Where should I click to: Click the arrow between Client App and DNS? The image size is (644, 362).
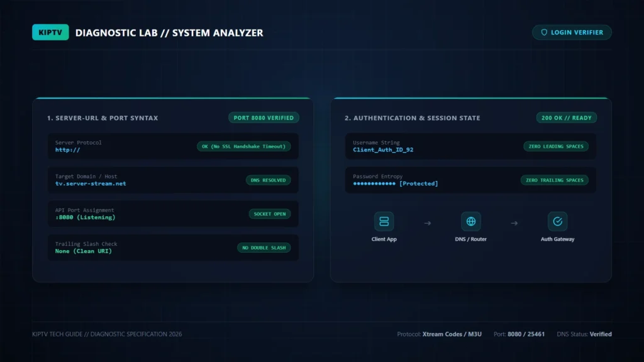pyautogui.click(x=428, y=223)
